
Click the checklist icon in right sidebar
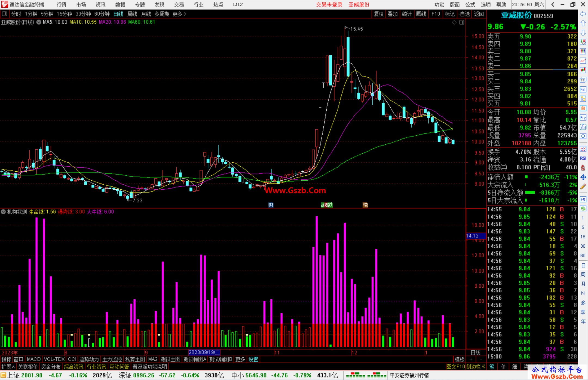583,42
